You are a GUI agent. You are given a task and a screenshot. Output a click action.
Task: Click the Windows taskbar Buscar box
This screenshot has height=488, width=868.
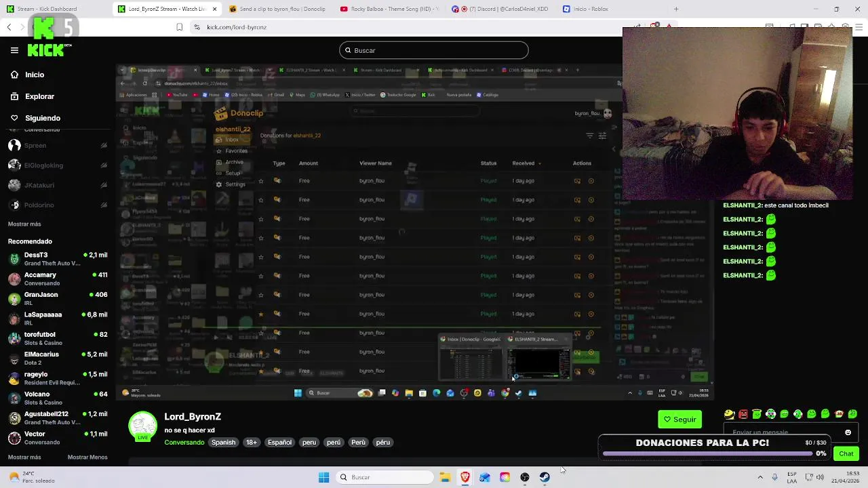(385, 477)
